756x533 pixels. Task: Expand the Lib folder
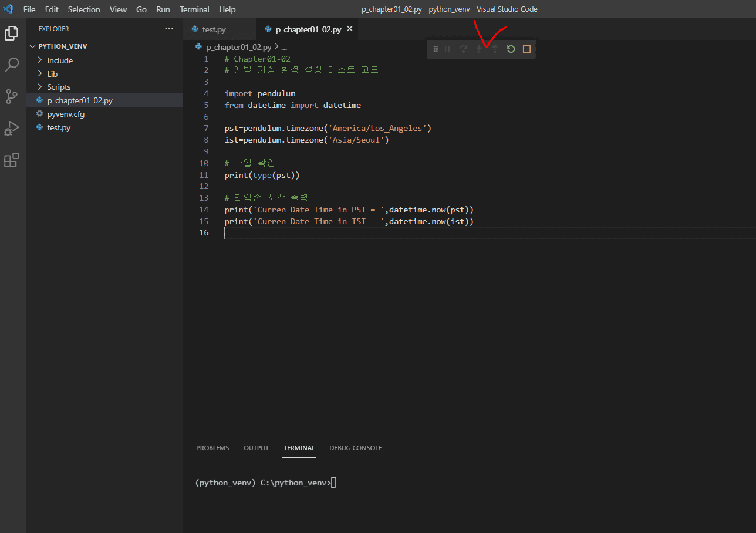(x=52, y=74)
